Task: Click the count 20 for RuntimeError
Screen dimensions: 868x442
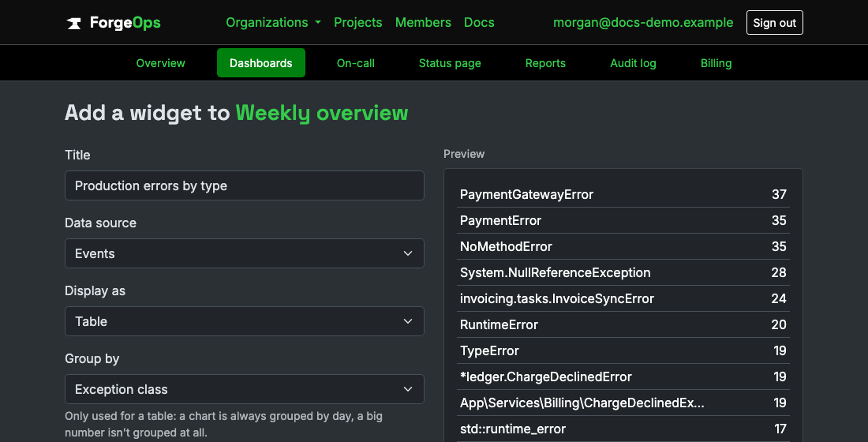Action: 779,324
